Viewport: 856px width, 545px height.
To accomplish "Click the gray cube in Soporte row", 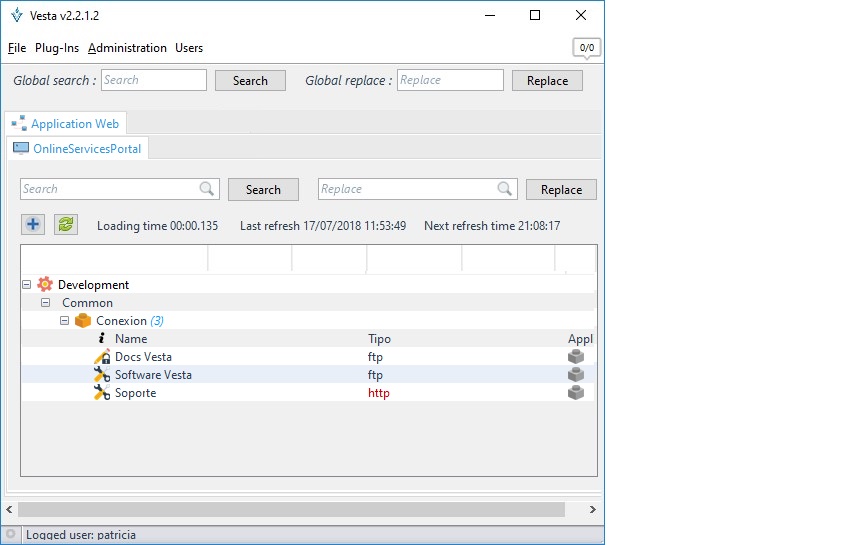I will 576,393.
